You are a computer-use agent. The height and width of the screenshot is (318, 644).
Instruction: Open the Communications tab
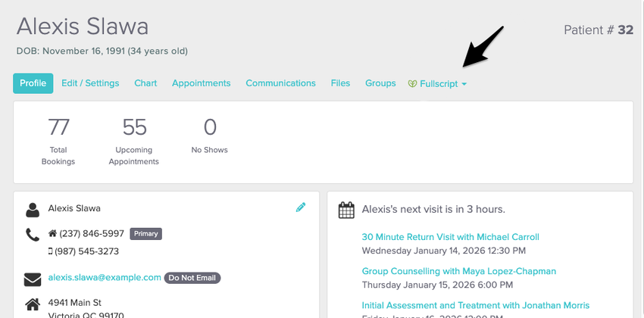pyautogui.click(x=280, y=83)
